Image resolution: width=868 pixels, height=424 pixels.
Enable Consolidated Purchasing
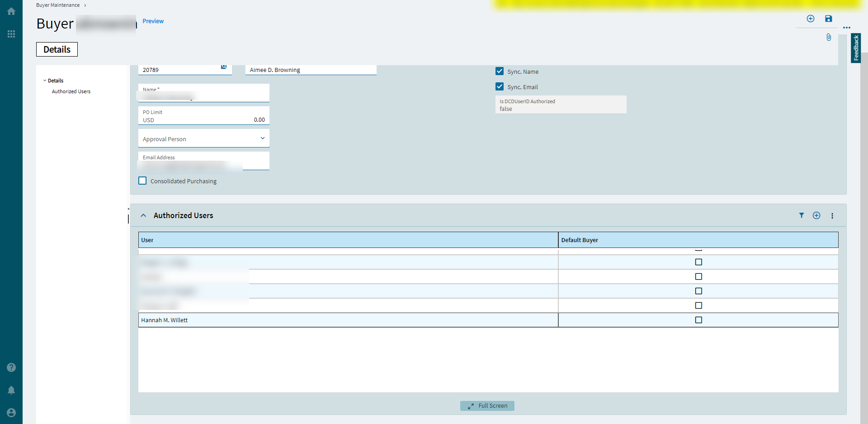[x=142, y=181]
